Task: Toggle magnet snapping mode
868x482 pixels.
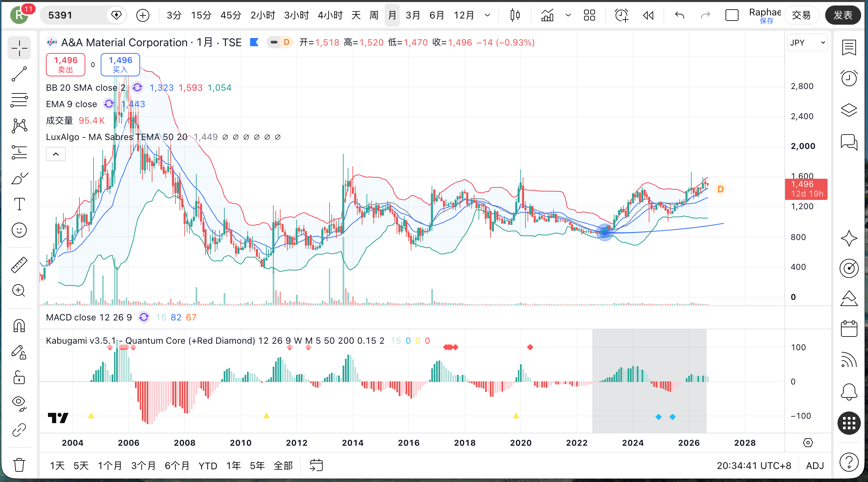Action: pyautogui.click(x=19, y=326)
